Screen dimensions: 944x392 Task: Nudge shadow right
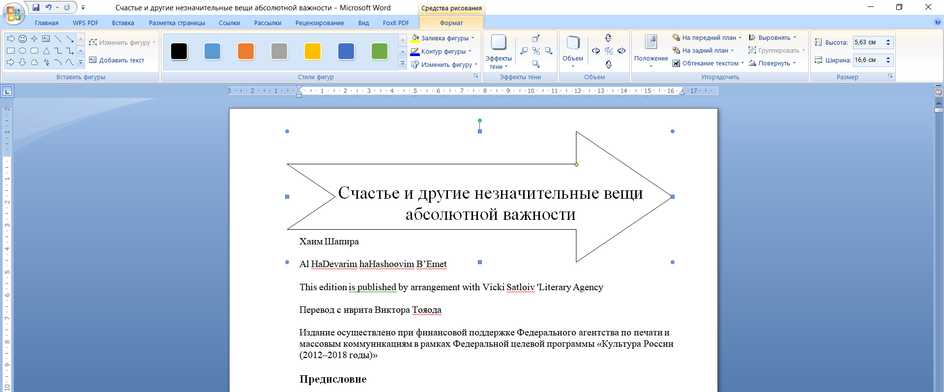(x=548, y=51)
